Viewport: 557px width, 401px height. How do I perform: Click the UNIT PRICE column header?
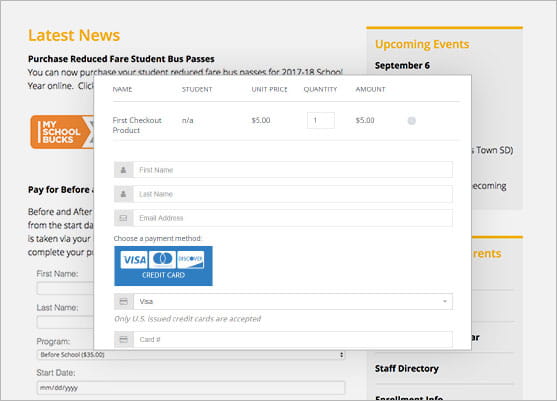pos(269,90)
